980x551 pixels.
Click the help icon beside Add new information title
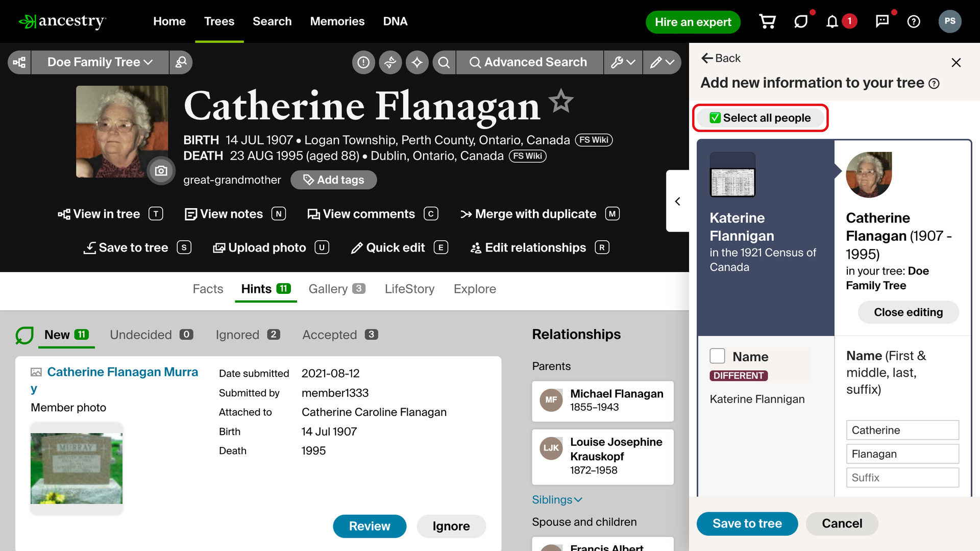tap(934, 84)
